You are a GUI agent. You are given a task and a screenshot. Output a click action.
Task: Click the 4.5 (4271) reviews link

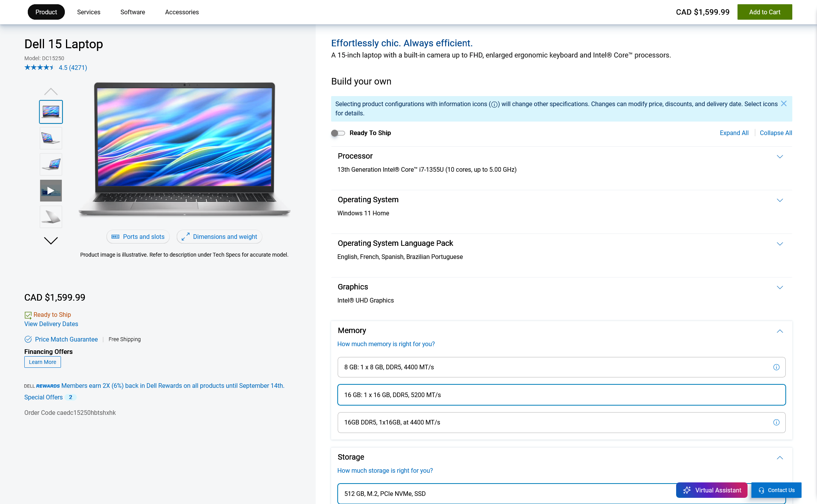click(x=73, y=68)
